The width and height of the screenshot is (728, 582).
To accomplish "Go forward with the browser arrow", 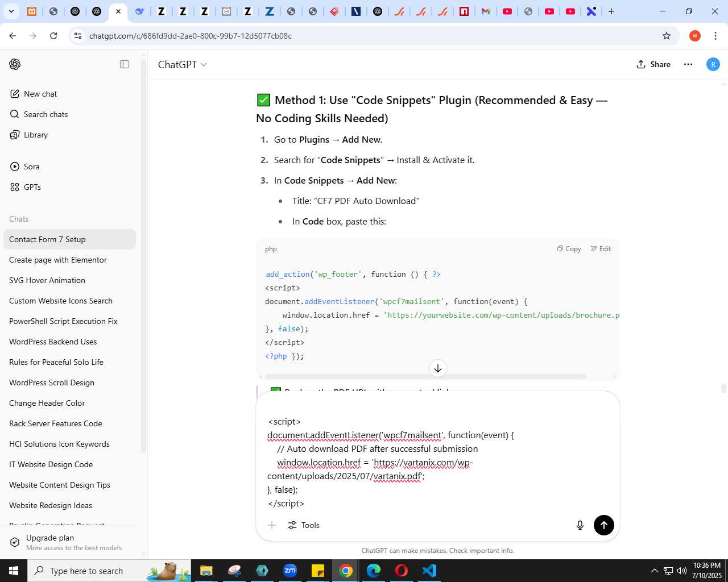I will (33, 36).
